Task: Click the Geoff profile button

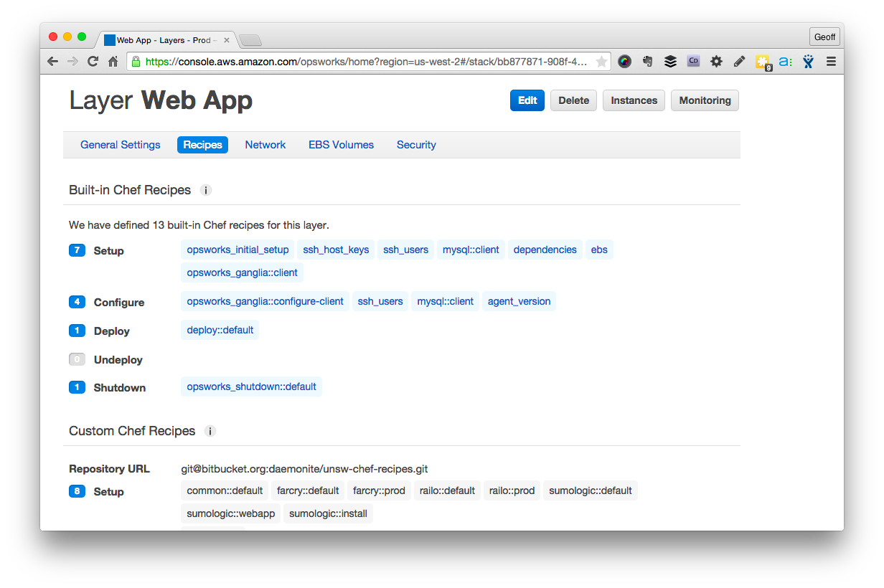Action: pos(824,37)
